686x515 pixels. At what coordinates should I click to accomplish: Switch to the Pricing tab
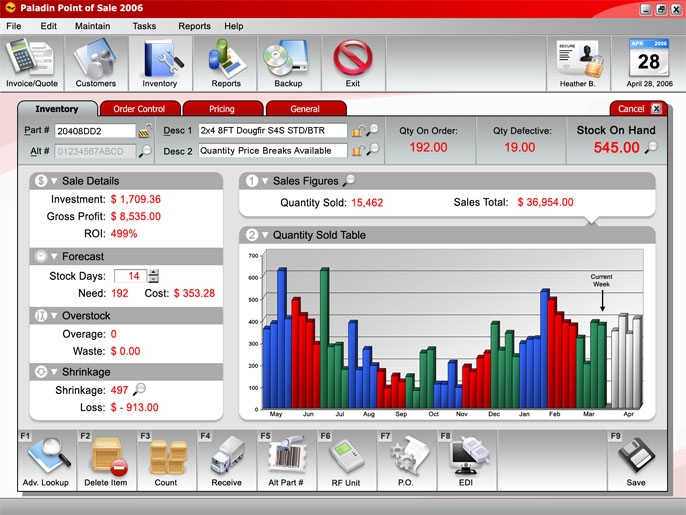tap(222, 109)
